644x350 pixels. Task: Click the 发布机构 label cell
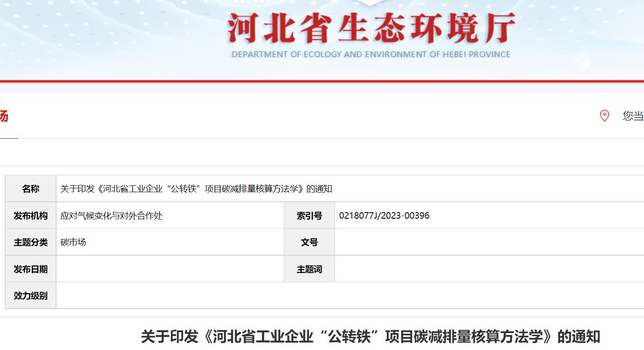click(31, 216)
